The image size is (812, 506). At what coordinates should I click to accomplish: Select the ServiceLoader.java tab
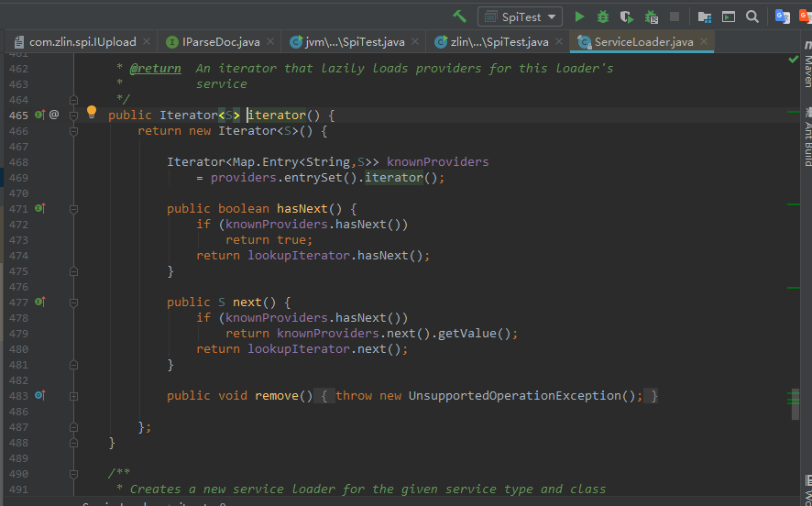pyautogui.click(x=643, y=42)
